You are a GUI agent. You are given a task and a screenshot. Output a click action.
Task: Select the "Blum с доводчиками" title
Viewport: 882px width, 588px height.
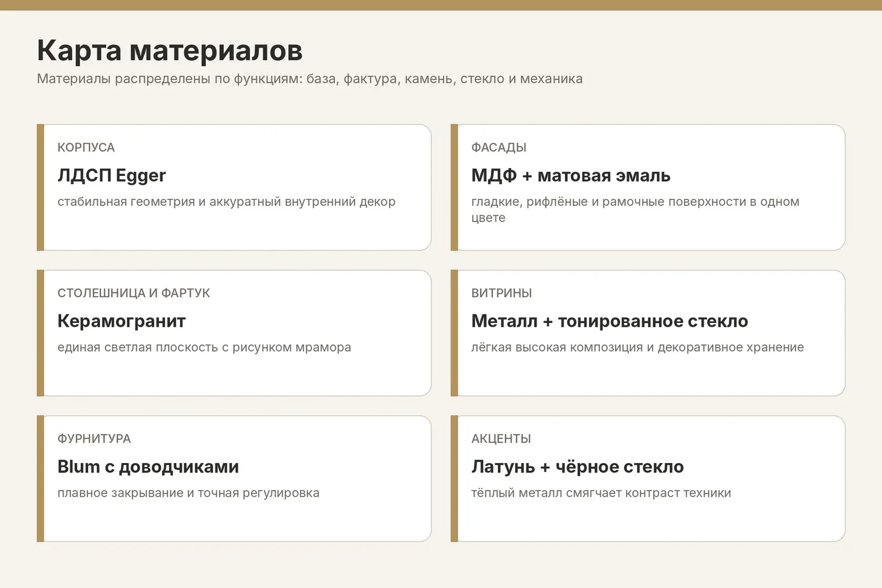point(148,466)
